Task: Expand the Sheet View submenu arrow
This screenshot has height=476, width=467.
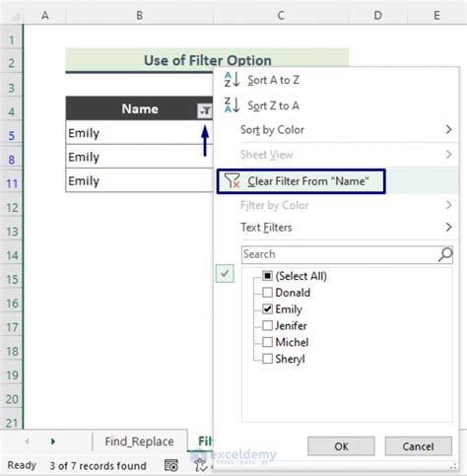Action: tap(448, 154)
